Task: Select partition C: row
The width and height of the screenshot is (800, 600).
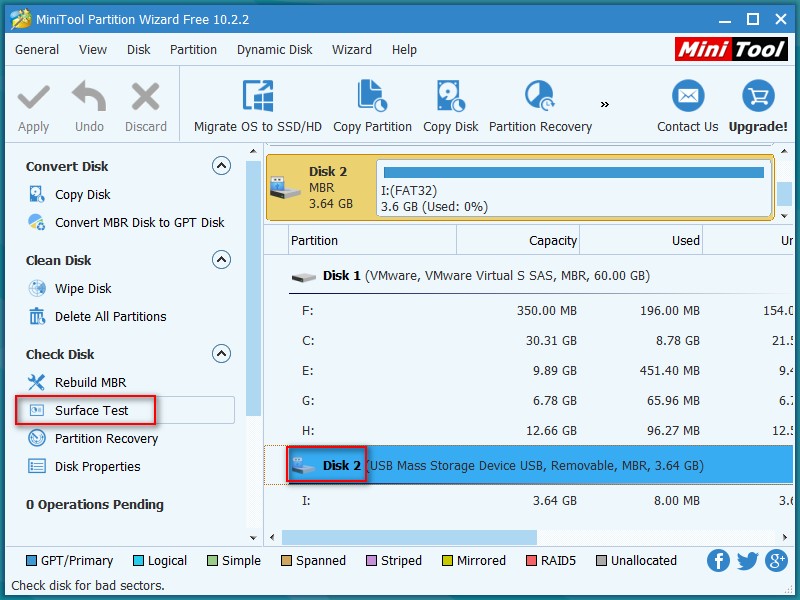Action: pos(529,341)
